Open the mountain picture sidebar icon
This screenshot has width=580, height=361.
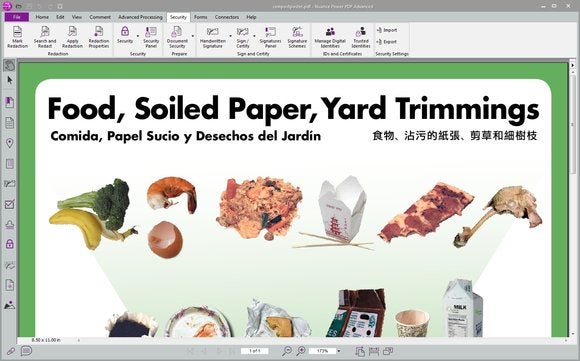(10, 305)
